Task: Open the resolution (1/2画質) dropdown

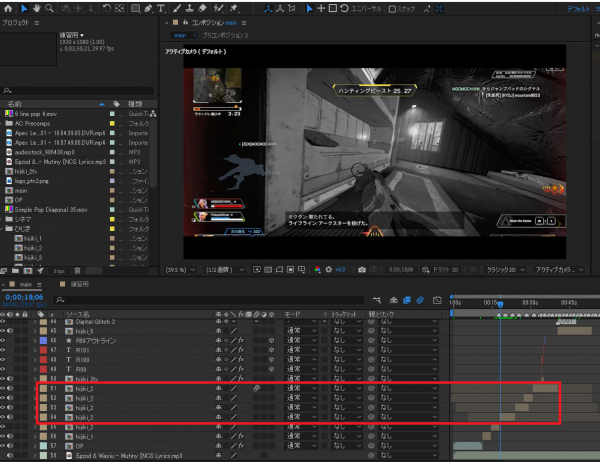Action: (x=225, y=270)
